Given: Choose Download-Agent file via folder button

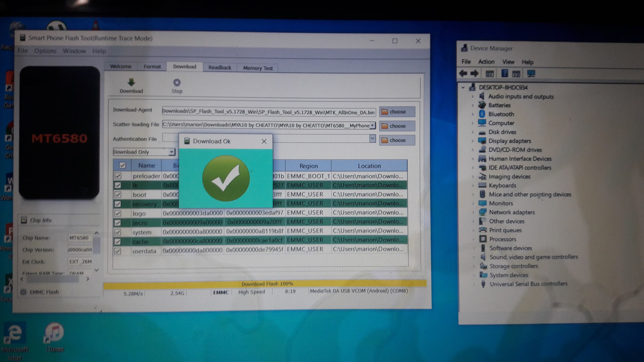Looking at the screenshot, I should point(397,112).
